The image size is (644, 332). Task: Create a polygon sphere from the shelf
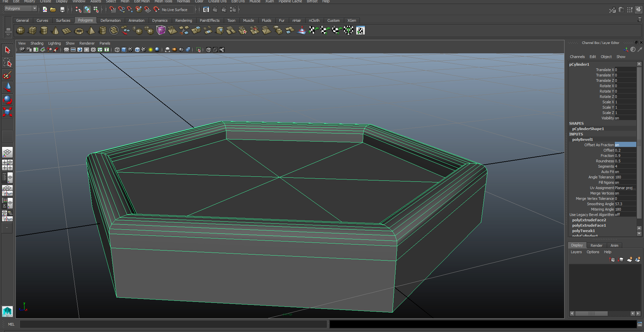[20, 31]
